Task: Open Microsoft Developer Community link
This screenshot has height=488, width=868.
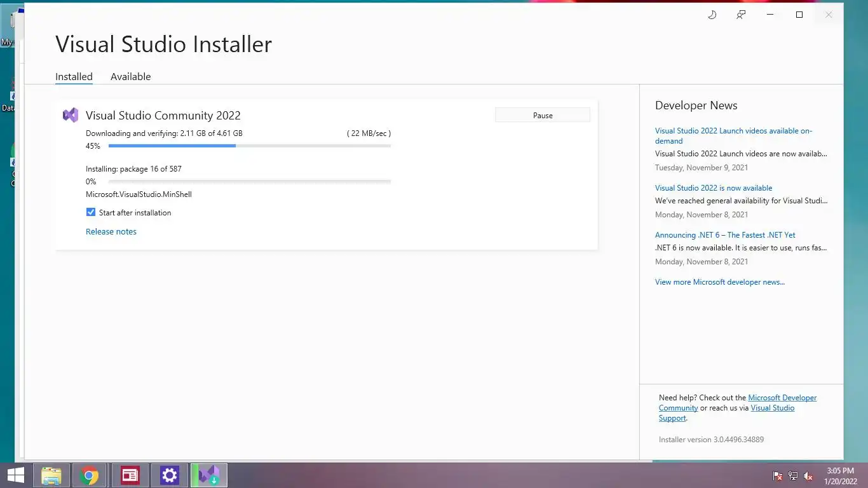Action: click(738, 403)
